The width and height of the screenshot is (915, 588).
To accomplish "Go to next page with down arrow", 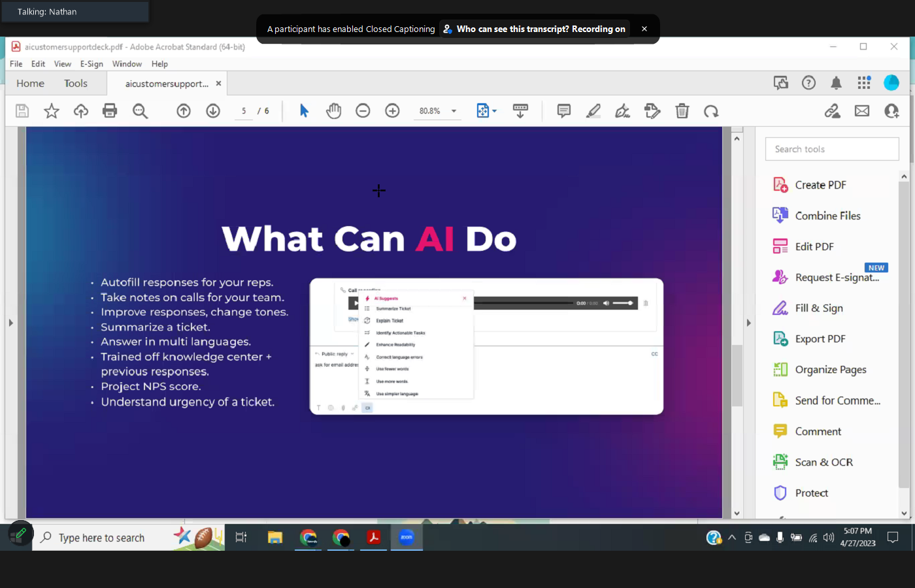I will click(x=213, y=111).
